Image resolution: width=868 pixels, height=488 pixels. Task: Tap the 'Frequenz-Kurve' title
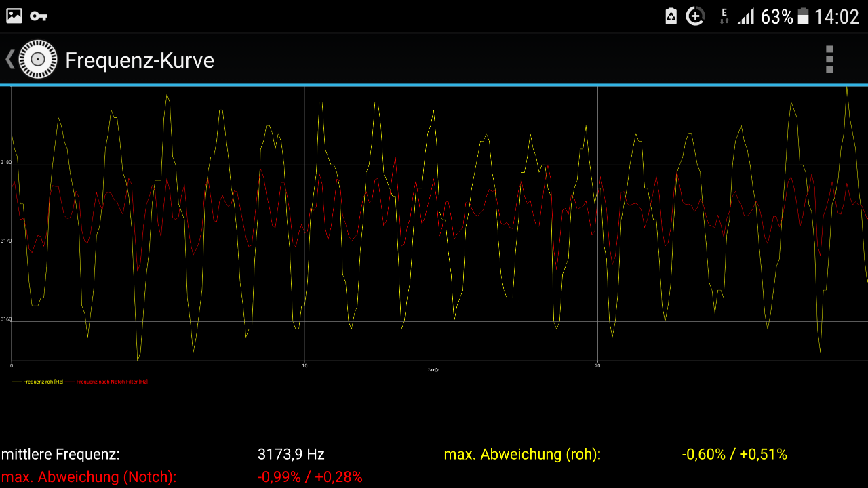point(140,60)
